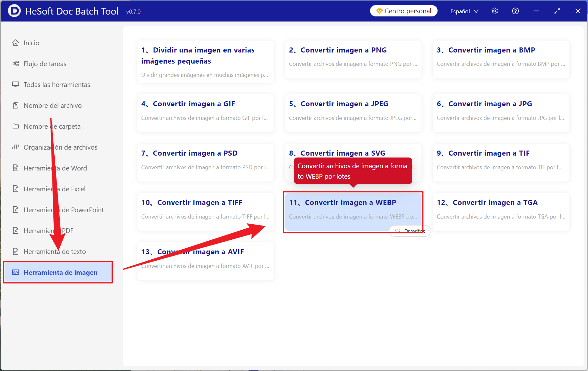Click the Inicio home icon
The height and width of the screenshot is (371, 588).
pyautogui.click(x=15, y=43)
